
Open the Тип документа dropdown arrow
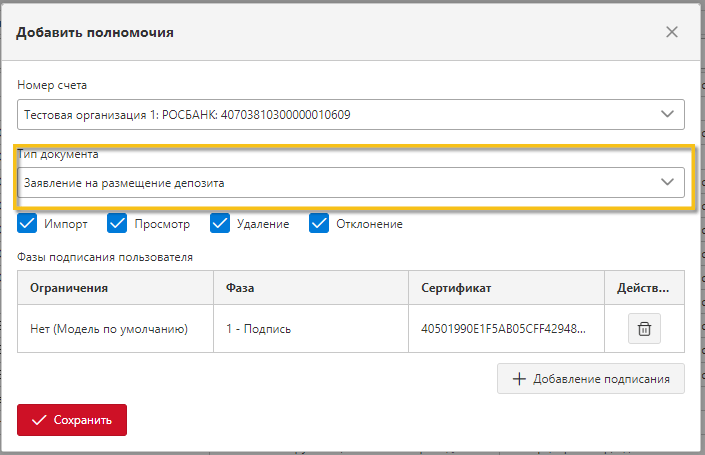667,182
